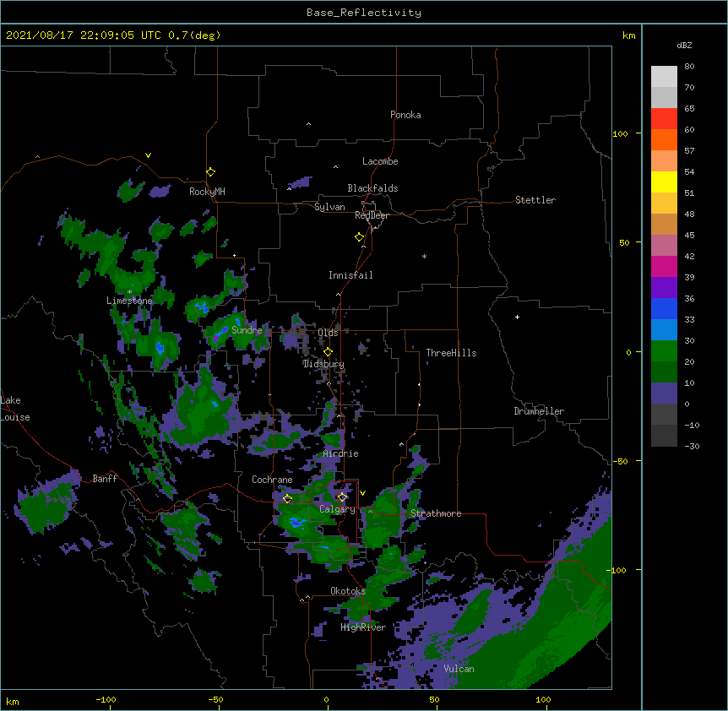Click the Vulcan town label
Viewport: 728px width, 711px height.
[x=459, y=669]
